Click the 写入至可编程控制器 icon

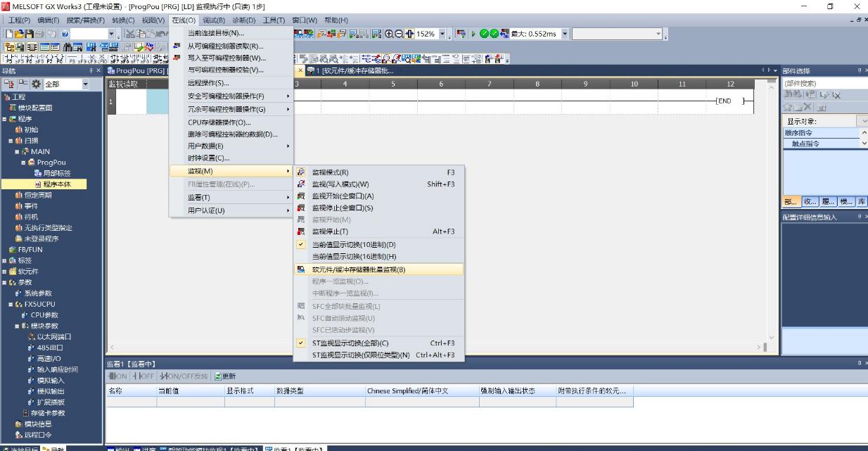pyautogui.click(x=177, y=58)
